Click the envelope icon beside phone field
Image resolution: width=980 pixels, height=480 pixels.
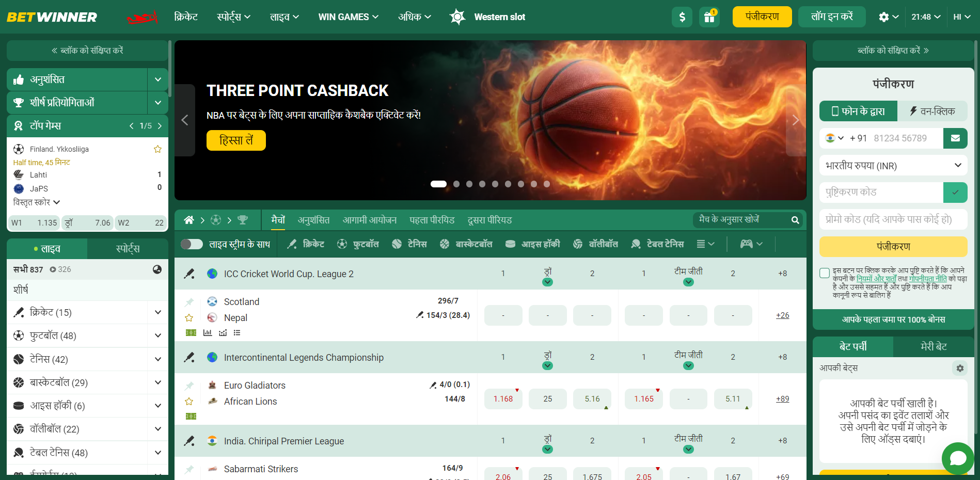(x=955, y=138)
